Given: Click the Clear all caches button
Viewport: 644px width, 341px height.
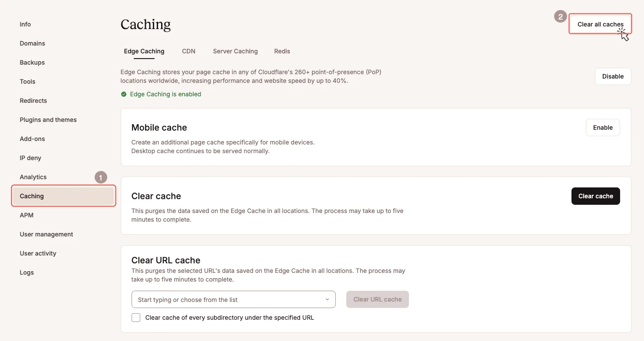Looking at the screenshot, I should (x=600, y=24).
